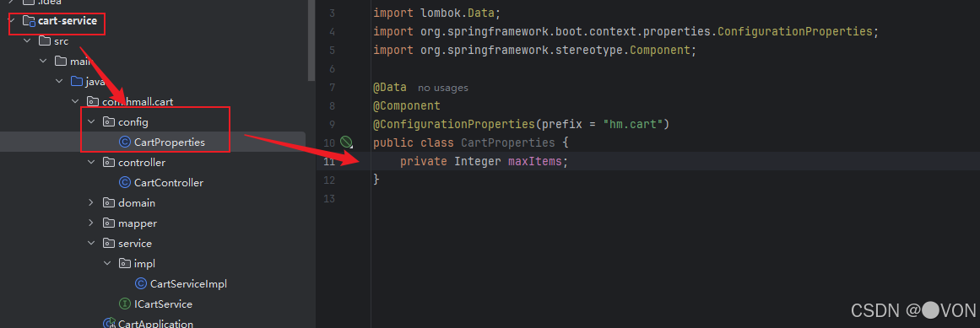
Task: Open CartProperties in the project tree
Action: (x=170, y=142)
